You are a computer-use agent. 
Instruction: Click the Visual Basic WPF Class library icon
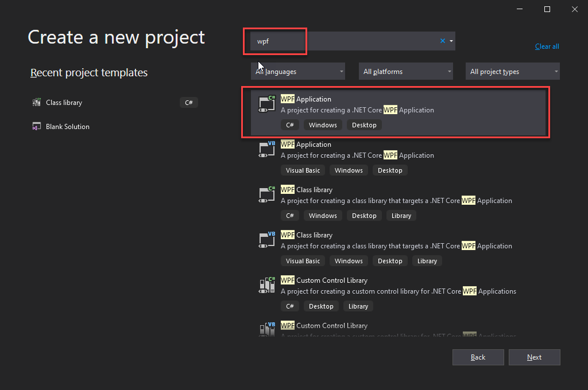pos(266,240)
